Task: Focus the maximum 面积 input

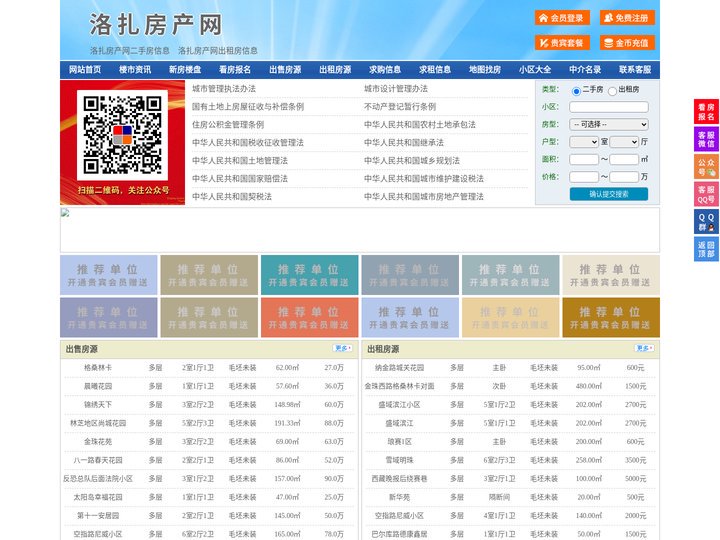Action: point(624,159)
